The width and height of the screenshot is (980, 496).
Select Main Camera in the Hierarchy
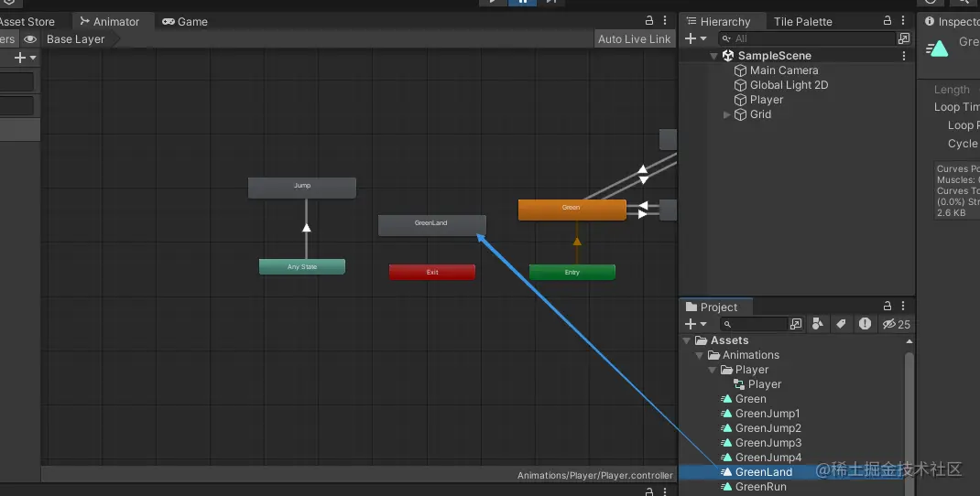pos(784,70)
